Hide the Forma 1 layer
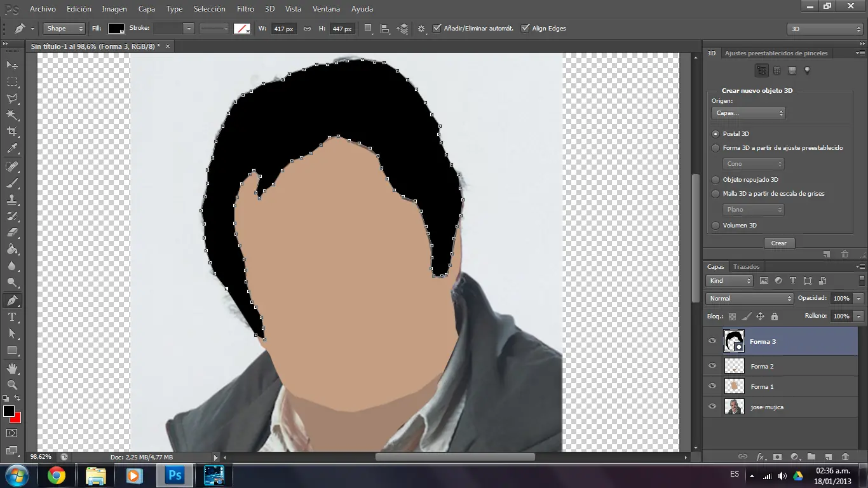 [x=712, y=386]
